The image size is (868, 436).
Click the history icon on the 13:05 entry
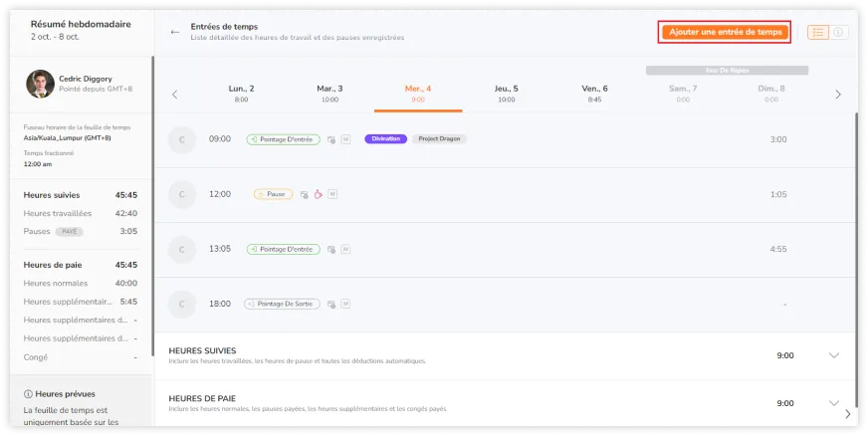(x=331, y=249)
